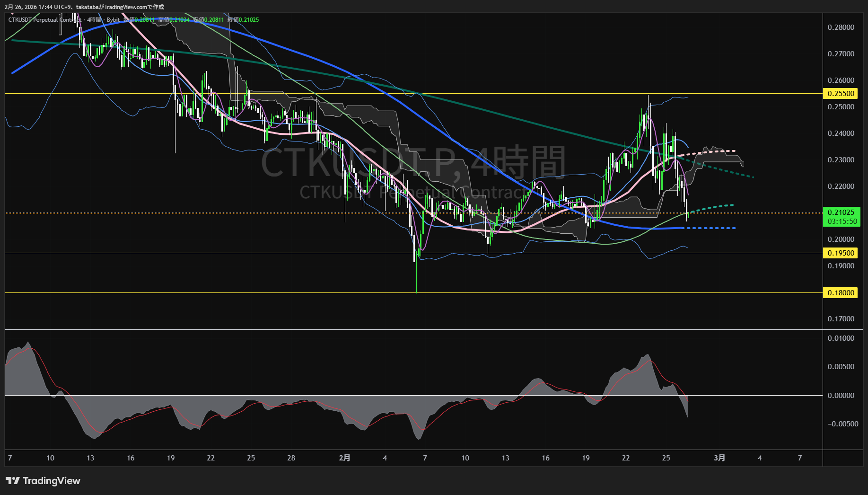Image resolution: width=868 pixels, height=495 pixels.
Task: Click the 0.01000 indicator axis label
Action: click(841, 338)
